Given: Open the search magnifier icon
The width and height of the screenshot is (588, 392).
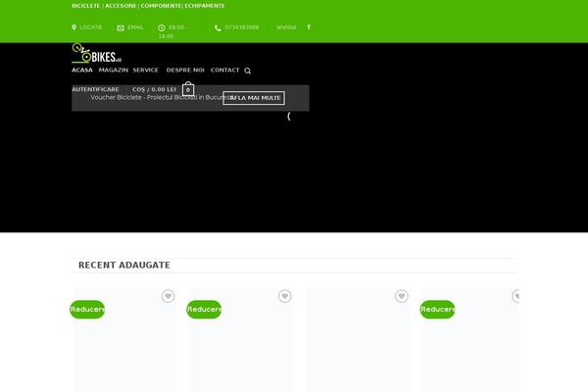Looking at the screenshot, I should (248, 71).
